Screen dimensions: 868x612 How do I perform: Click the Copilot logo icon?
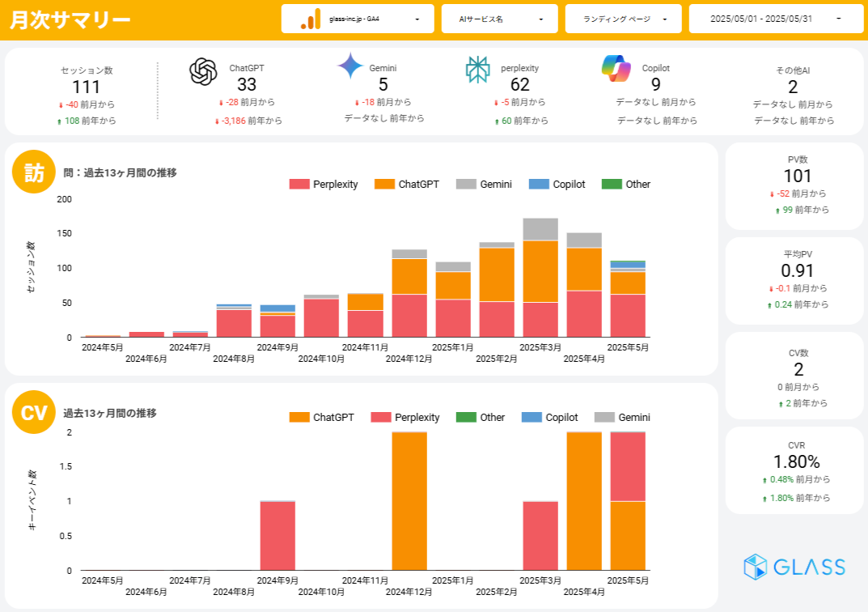[616, 68]
